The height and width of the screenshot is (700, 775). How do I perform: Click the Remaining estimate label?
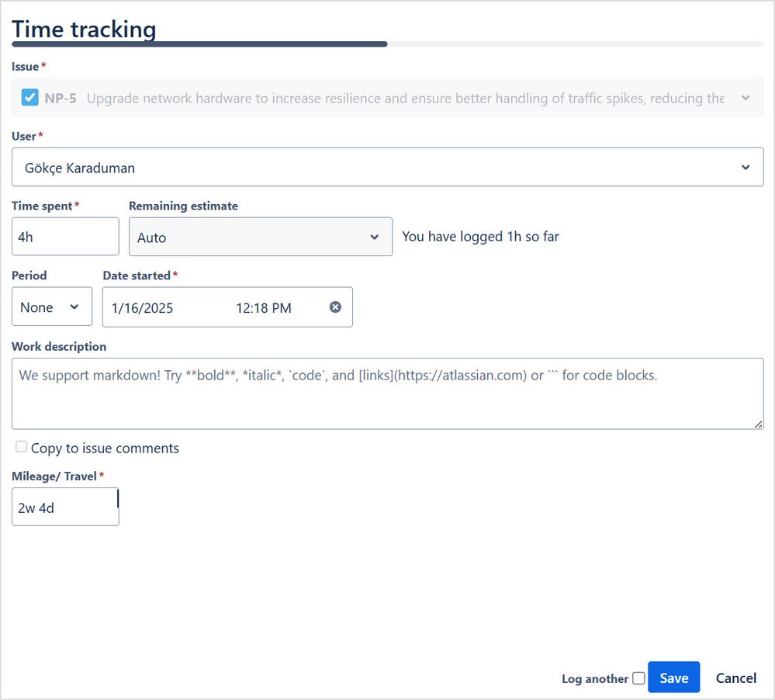click(x=183, y=206)
